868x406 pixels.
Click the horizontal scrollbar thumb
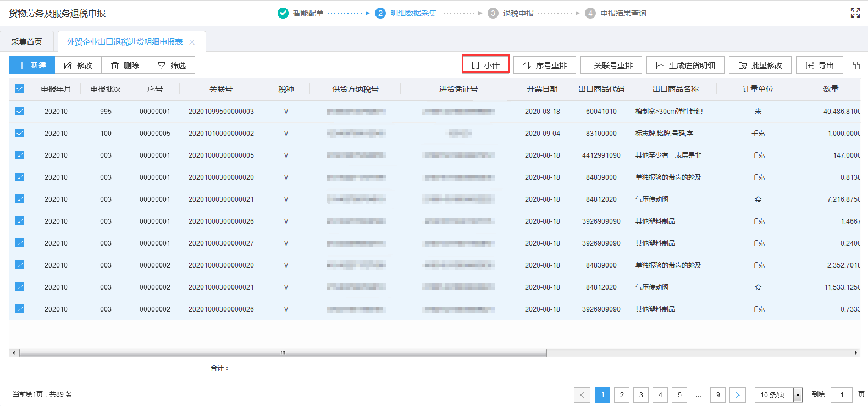coord(283,353)
